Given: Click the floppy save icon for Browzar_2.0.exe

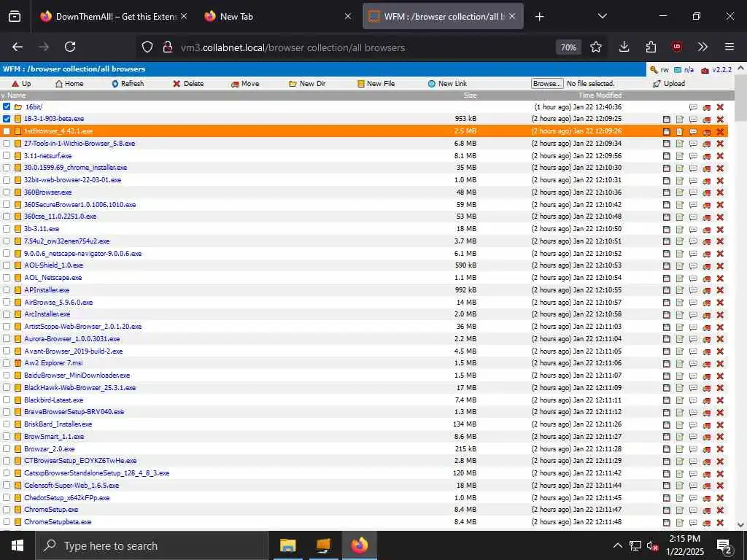Looking at the screenshot, I should pyautogui.click(x=667, y=449).
